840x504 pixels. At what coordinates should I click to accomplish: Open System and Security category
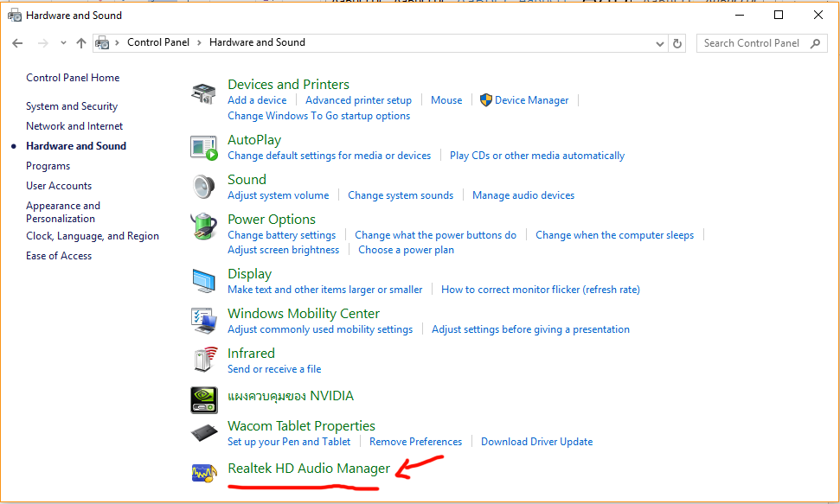tap(72, 106)
